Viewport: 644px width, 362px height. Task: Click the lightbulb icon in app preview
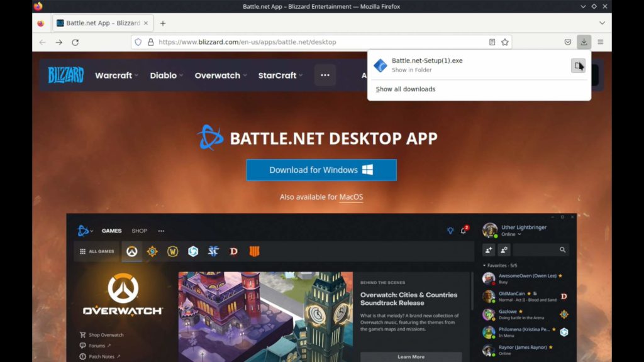click(450, 231)
